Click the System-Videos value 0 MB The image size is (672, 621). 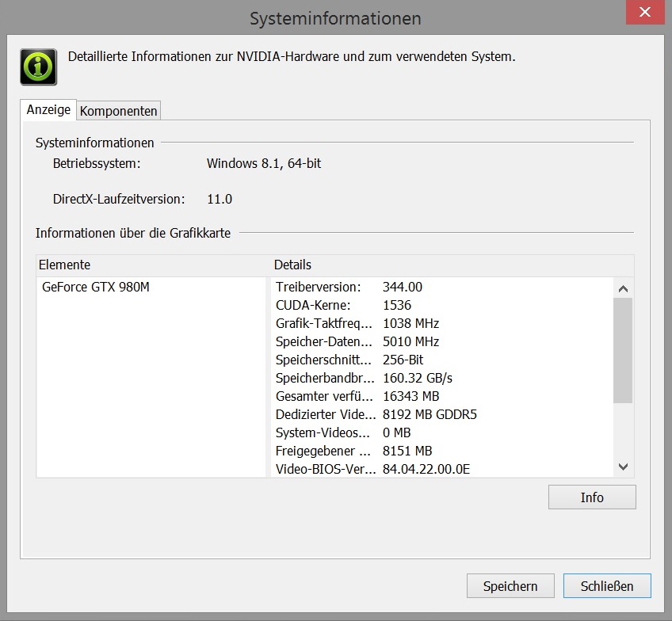pos(396,433)
